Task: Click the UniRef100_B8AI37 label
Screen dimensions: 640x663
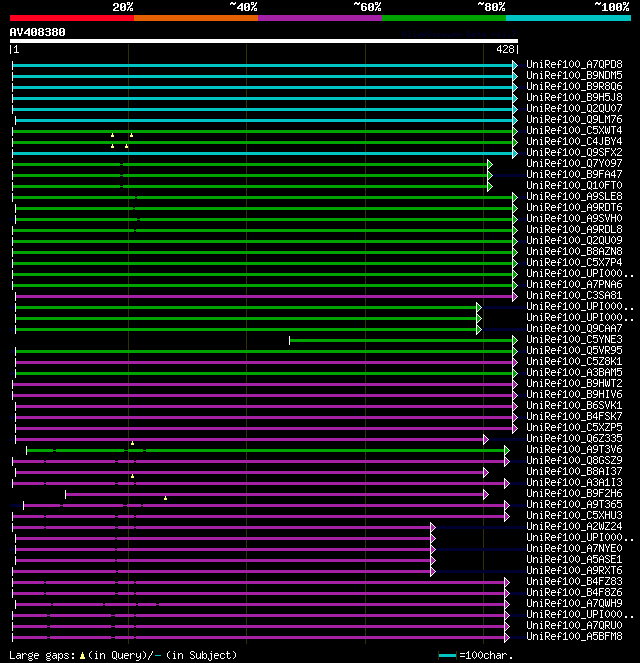Action: click(x=574, y=471)
